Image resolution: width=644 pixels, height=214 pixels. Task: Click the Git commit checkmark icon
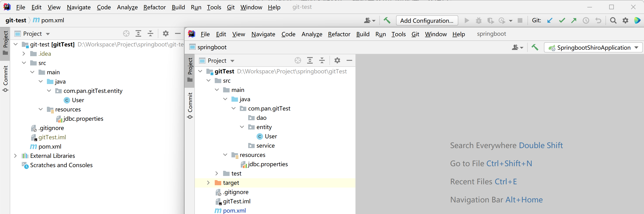click(562, 20)
